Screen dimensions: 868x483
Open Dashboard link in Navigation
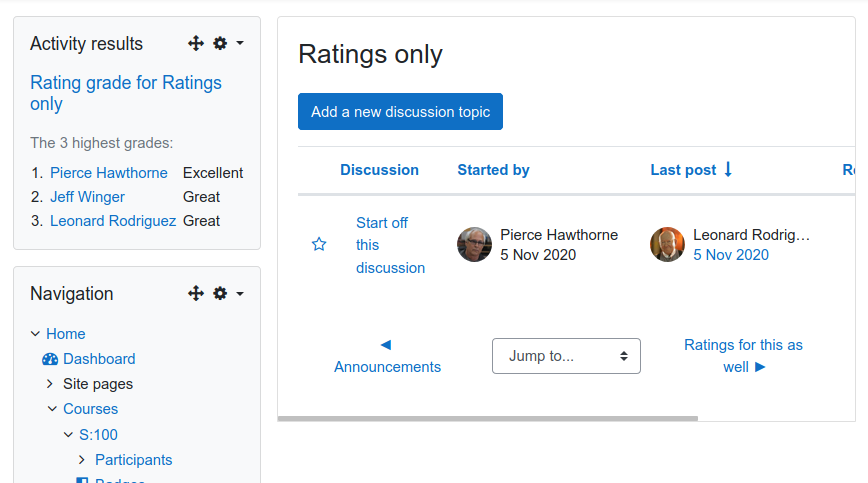[x=99, y=359]
